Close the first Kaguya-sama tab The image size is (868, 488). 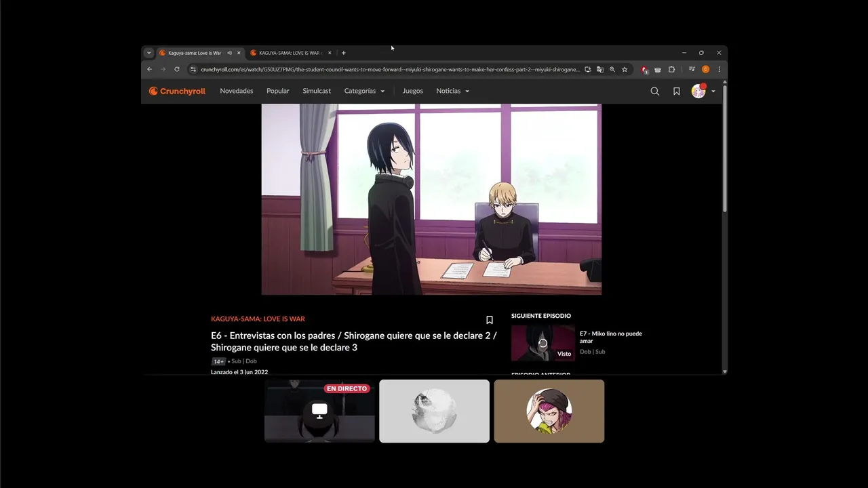coord(239,53)
